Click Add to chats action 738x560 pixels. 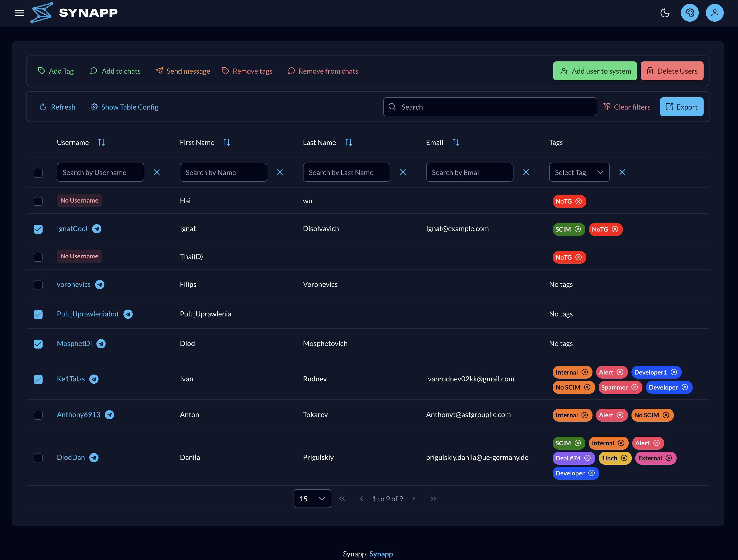coord(115,71)
